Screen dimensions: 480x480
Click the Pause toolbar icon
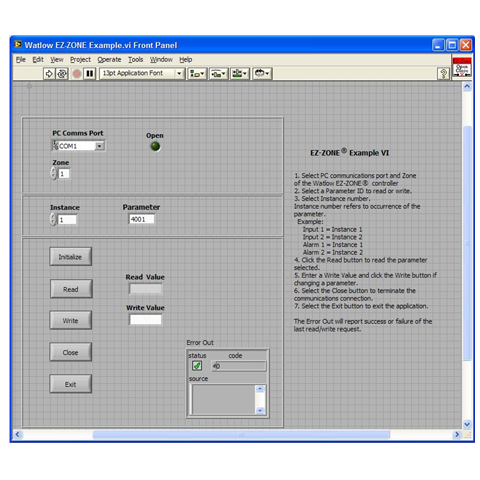[x=89, y=73]
